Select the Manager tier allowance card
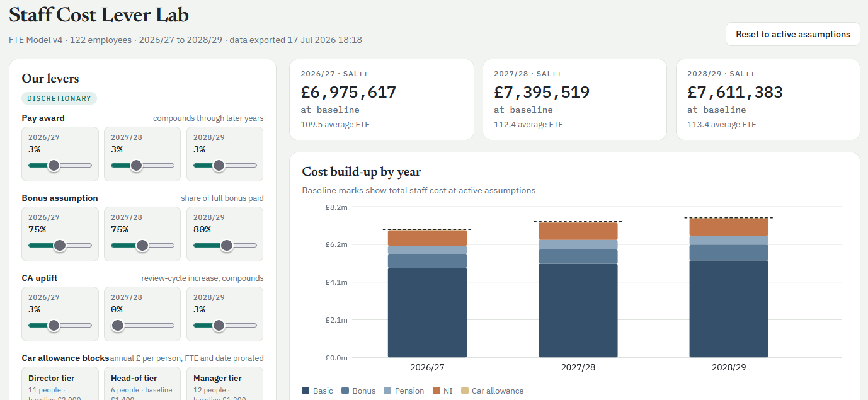Viewport: 868px width, 400px height. [x=225, y=384]
